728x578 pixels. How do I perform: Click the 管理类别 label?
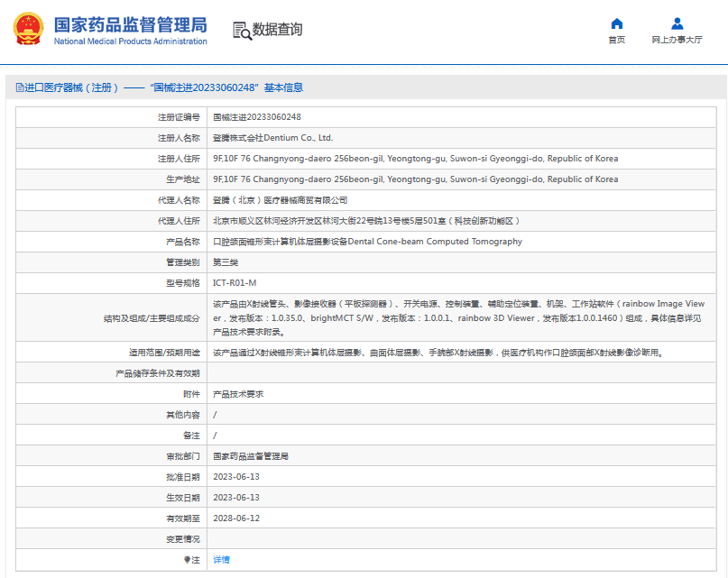click(x=183, y=262)
